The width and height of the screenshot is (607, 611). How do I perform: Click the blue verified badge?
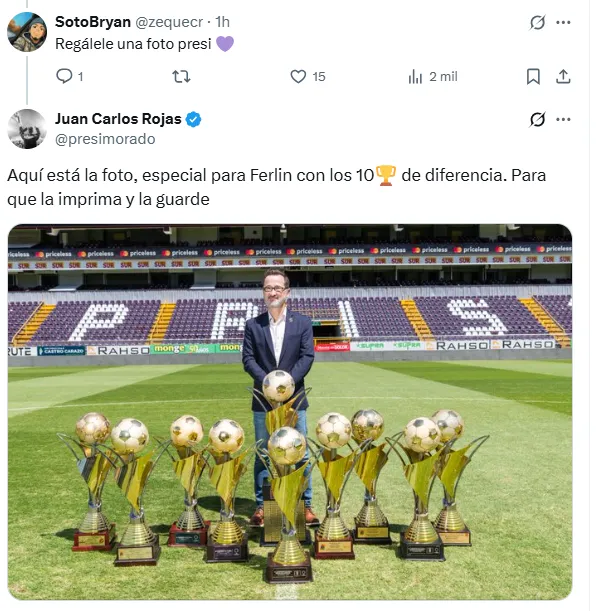point(194,119)
